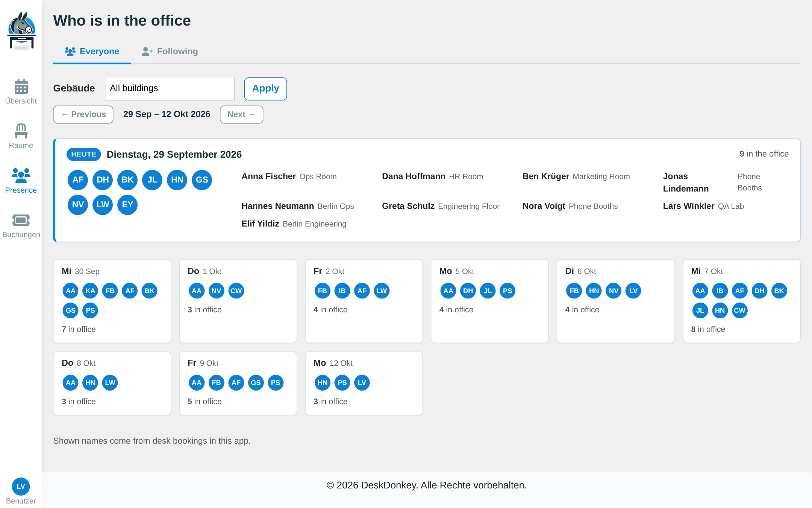This screenshot has height=508, width=812.
Task: Click the 'Dienstag, 29 September 2026' heading
Action: [x=174, y=154]
